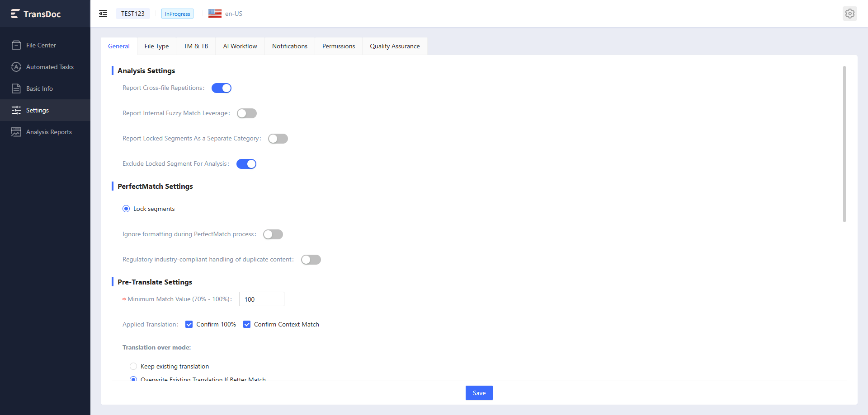Image resolution: width=868 pixels, height=415 pixels.
Task: Collapse sidebar with the menu fold icon
Action: point(103,14)
